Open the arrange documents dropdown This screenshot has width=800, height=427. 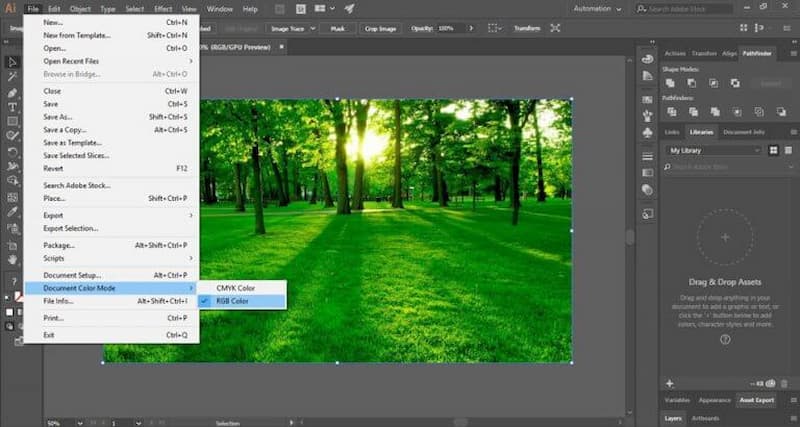[x=324, y=9]
